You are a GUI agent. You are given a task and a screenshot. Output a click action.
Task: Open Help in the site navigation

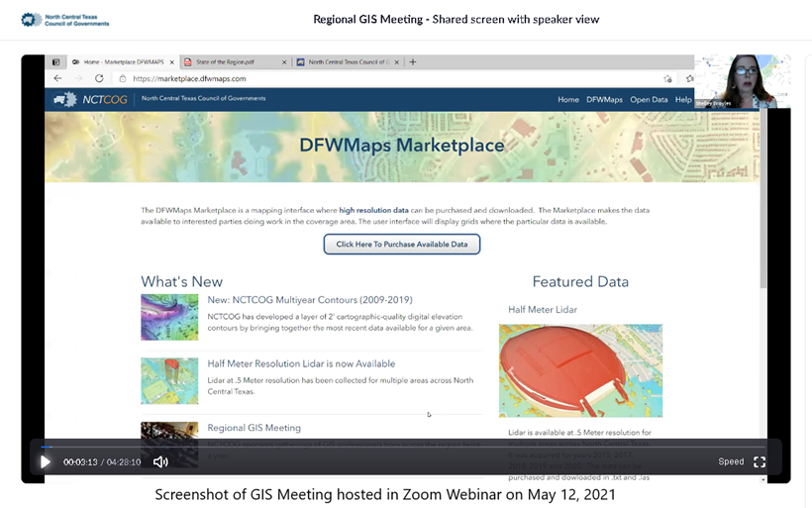click(x=683, y=99)
